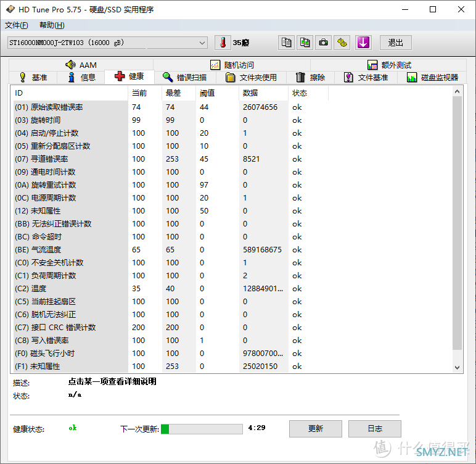Select the (04) 启动/停止计数 row
Viewport: 476px width, 464px height.
171,133
